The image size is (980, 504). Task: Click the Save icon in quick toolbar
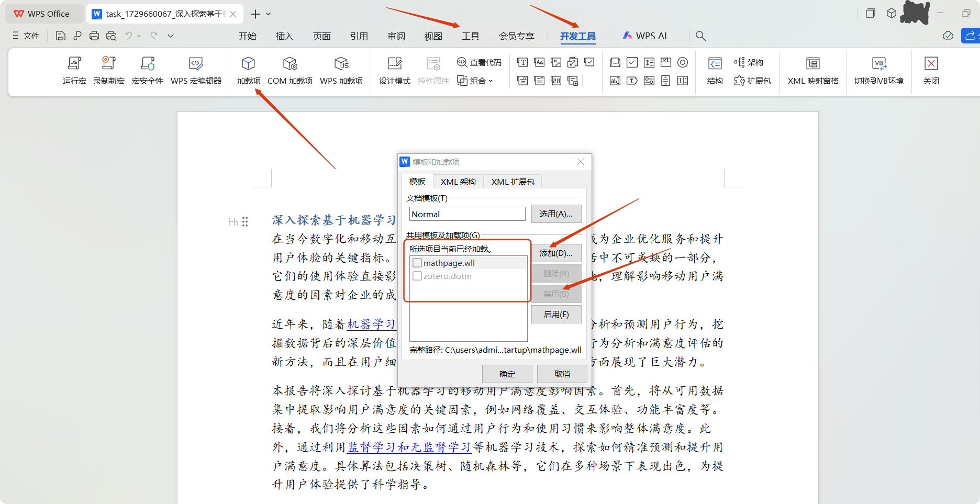61,36
